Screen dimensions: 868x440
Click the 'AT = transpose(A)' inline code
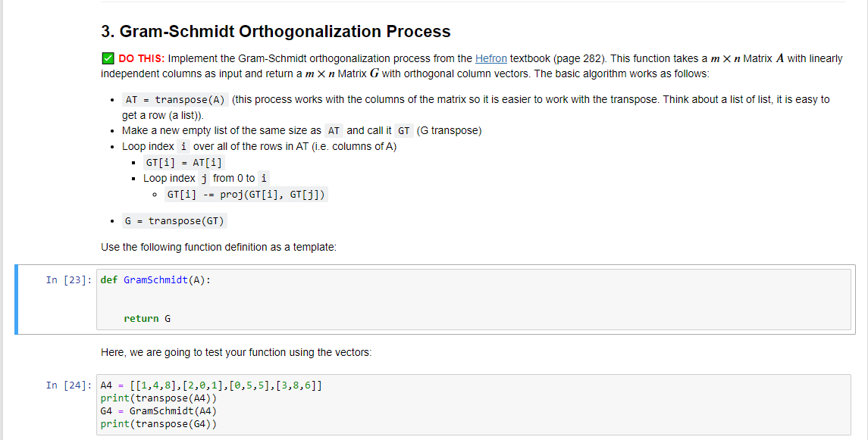[175, 100]
